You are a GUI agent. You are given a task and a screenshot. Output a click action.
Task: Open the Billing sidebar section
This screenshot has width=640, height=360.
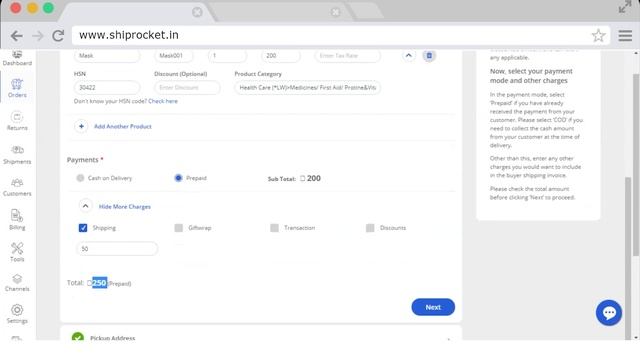point(17,220)
